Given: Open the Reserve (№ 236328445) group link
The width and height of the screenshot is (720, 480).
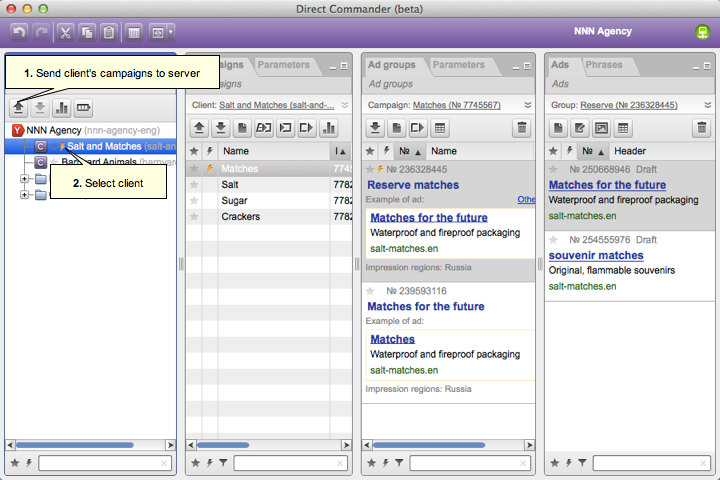Looking at the screenshot, I should (x=629, y=105).
